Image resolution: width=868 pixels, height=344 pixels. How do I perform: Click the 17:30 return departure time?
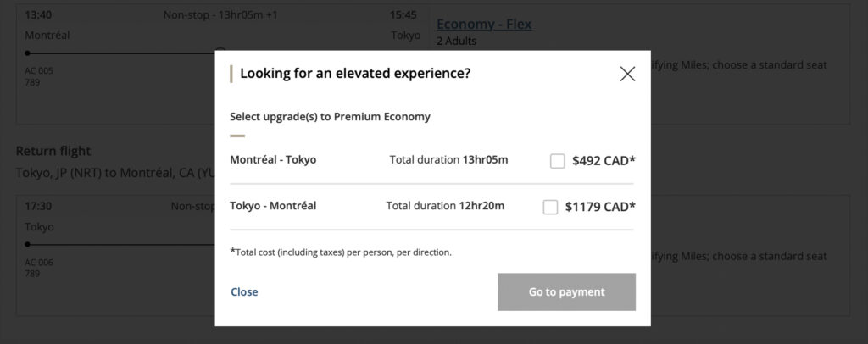pyautogui.click(x=38, y=206)
